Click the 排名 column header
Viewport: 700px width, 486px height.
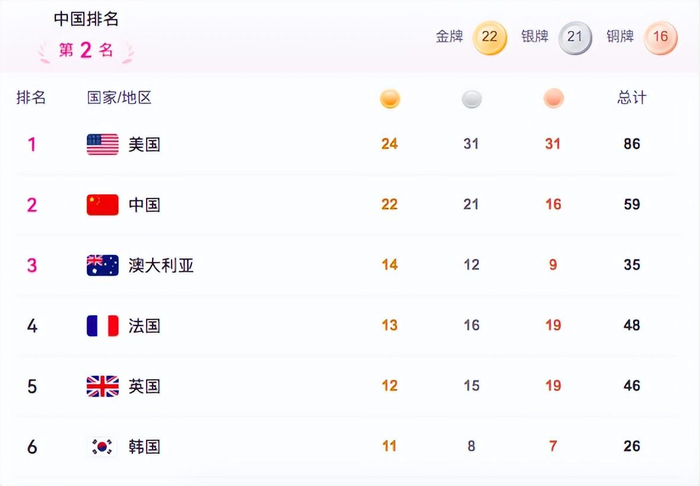pos(31,98)
